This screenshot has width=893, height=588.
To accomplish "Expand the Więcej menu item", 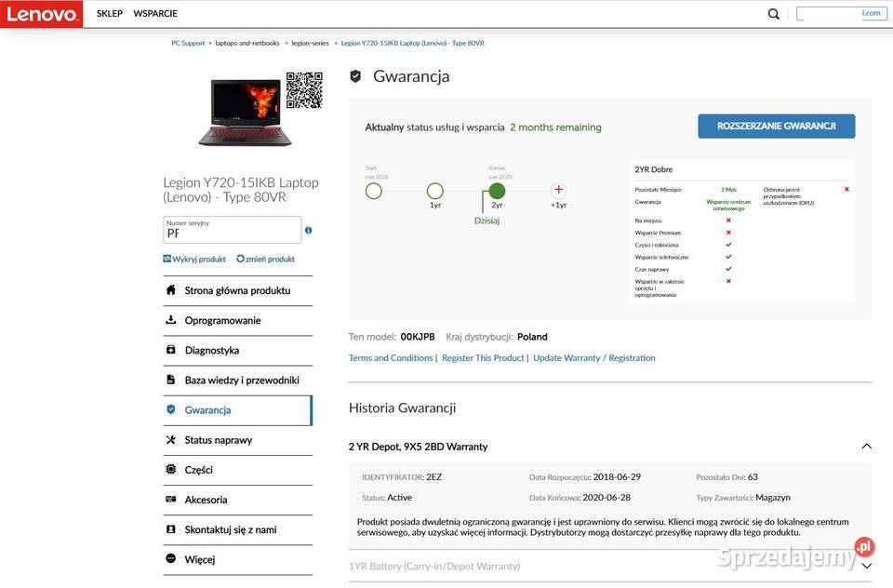I will (x=238, y=559).
